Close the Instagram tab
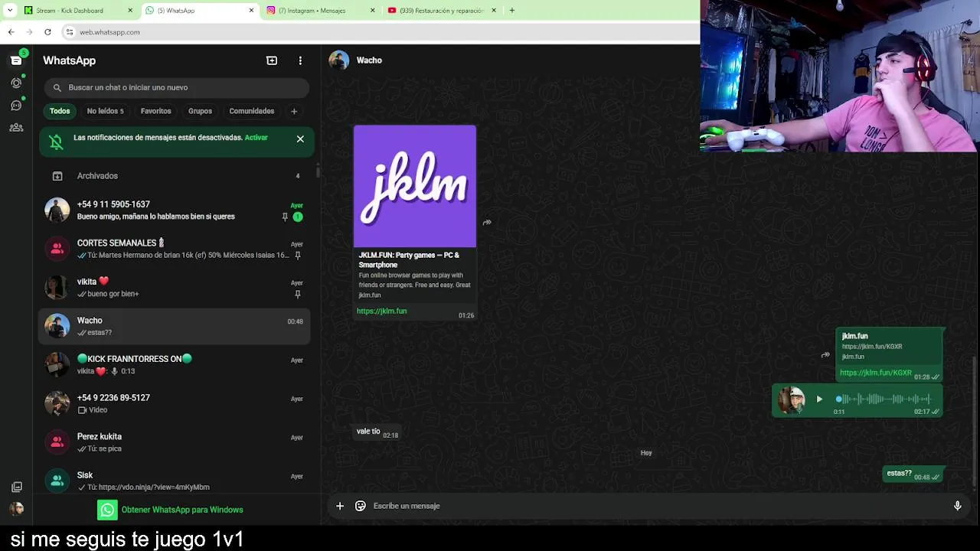The width and height of the screenshot is (980, 551). (373, 11)
